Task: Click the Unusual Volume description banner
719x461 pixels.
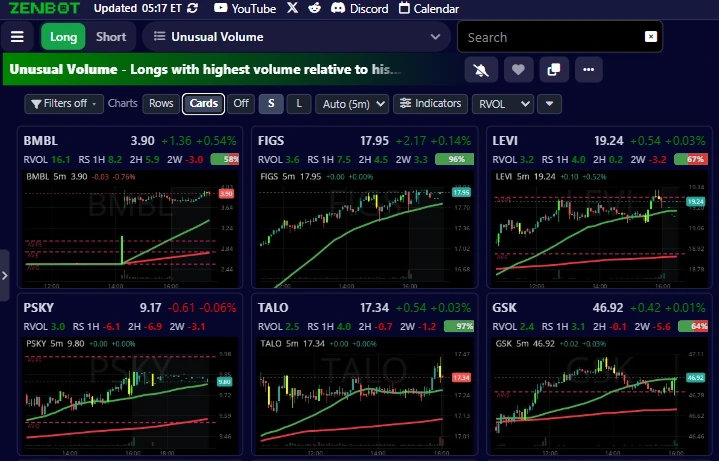Action: click(232, 69)
